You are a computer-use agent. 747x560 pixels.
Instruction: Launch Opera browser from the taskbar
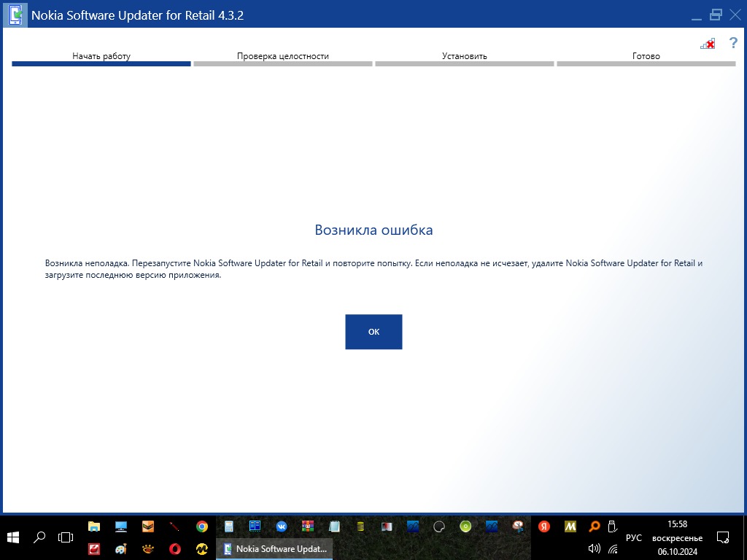pyautogui.click(x=175, y=549)
